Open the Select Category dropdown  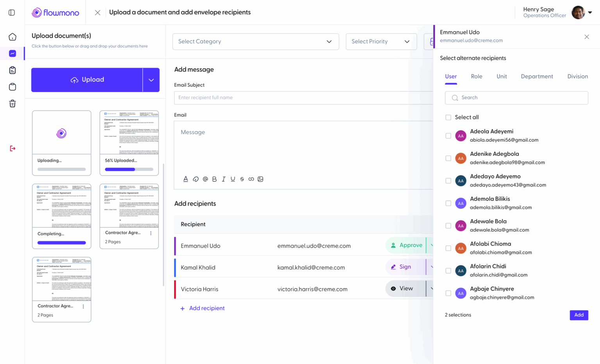255,41
